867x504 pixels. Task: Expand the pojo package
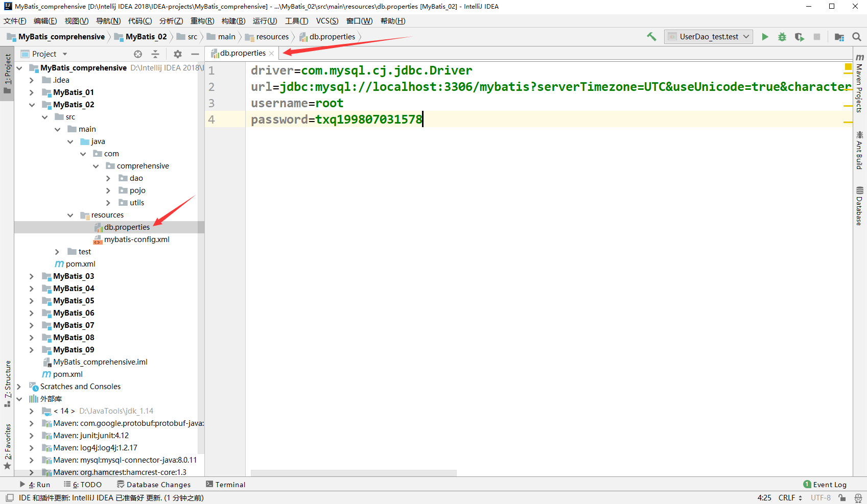tap(108, 190)
